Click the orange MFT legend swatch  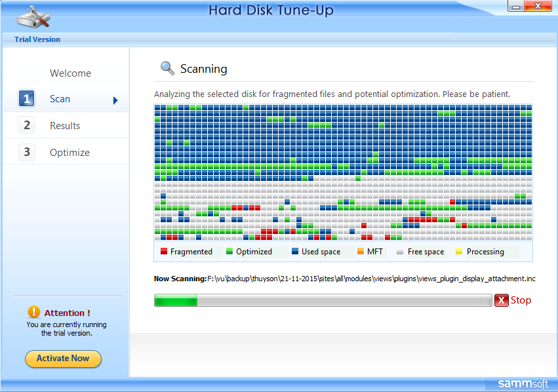(x=361, y=252)
